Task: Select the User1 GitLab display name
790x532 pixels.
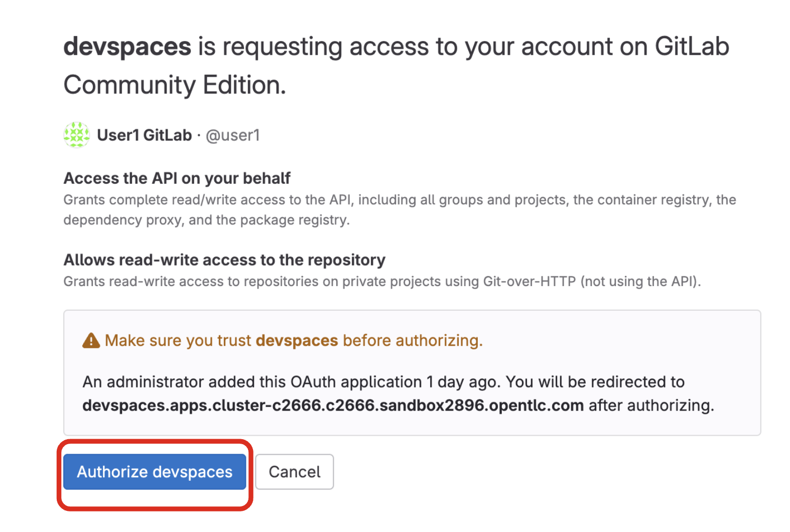Action: (x=144, y=135)
